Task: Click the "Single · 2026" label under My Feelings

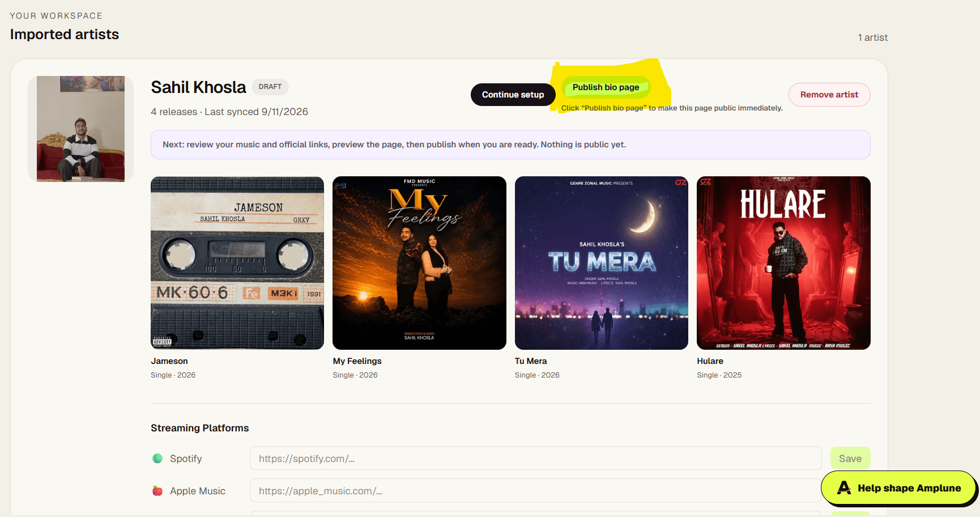Action: click(355, 375)
